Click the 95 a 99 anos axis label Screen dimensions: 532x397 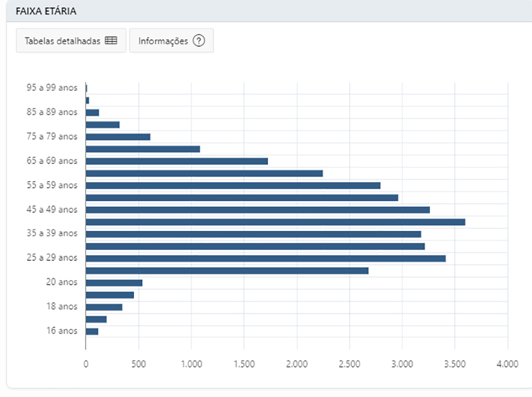pyautogui.click(x=52, y=88)
